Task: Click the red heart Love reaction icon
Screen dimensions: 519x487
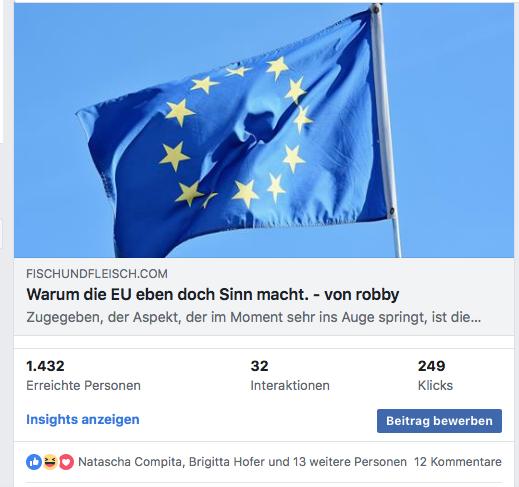Action: click(x=66, y=462)
